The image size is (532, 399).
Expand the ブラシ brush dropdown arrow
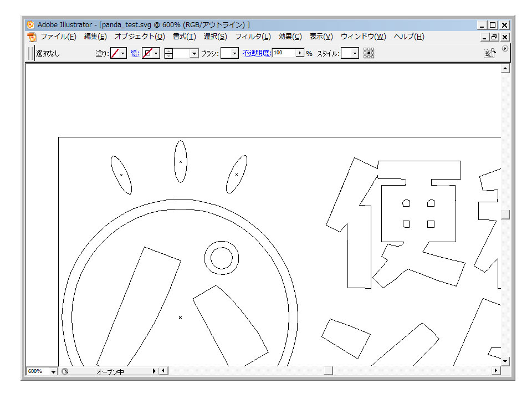click(235, 53)
